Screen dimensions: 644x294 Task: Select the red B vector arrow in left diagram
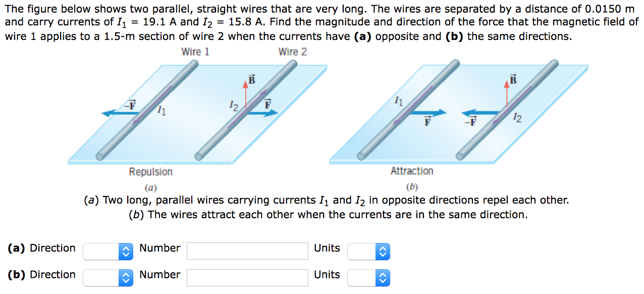click(x=246, y=91)
